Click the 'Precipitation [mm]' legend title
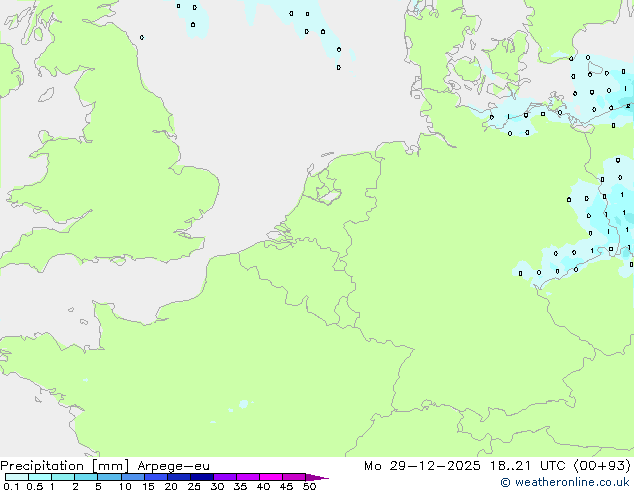The height and width of the screenshot is (490, 634). pyautogui.click(x=64, y=465)
